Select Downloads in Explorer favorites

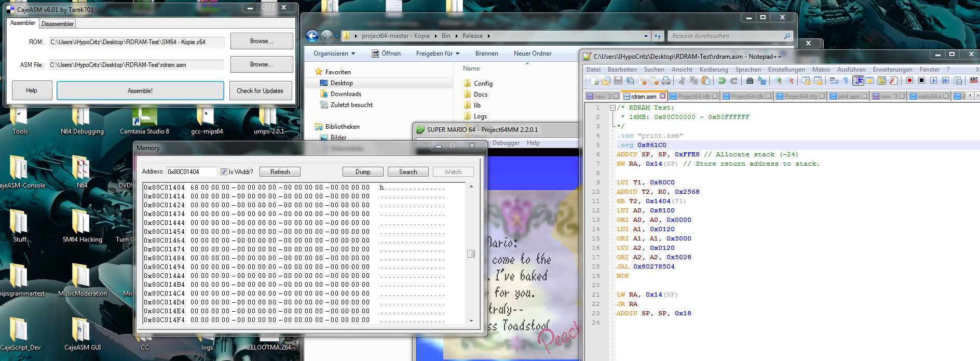point(341,94)
